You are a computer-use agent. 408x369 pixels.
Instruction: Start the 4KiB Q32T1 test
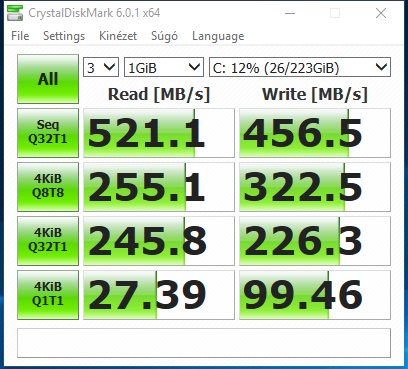click(48, 241)
